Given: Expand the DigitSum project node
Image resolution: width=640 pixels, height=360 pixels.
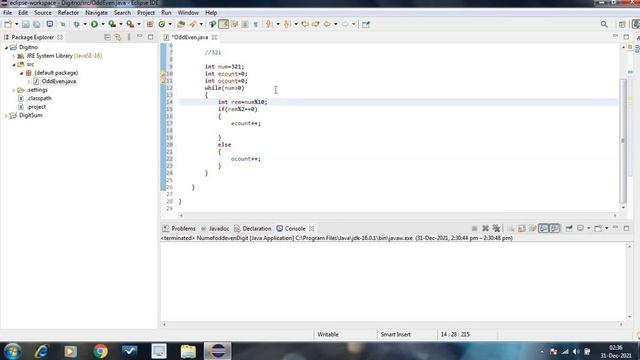Looking at the screenshot, I should click(6, 116).
